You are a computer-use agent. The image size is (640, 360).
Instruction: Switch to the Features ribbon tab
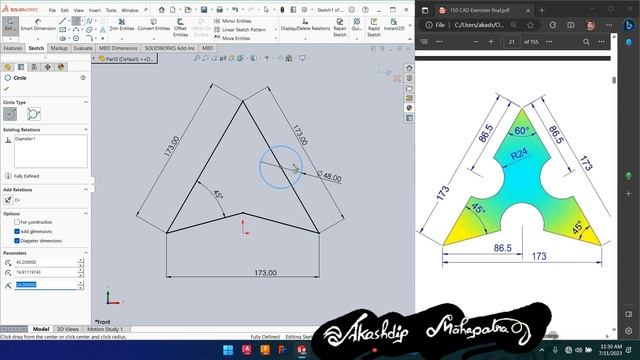pos(13,48)
